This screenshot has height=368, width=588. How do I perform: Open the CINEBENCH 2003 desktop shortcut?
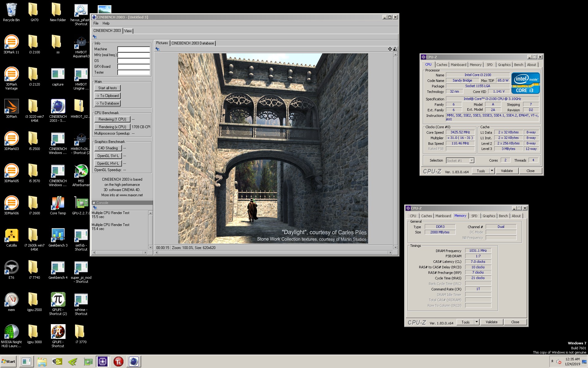[x=58, y=110]
